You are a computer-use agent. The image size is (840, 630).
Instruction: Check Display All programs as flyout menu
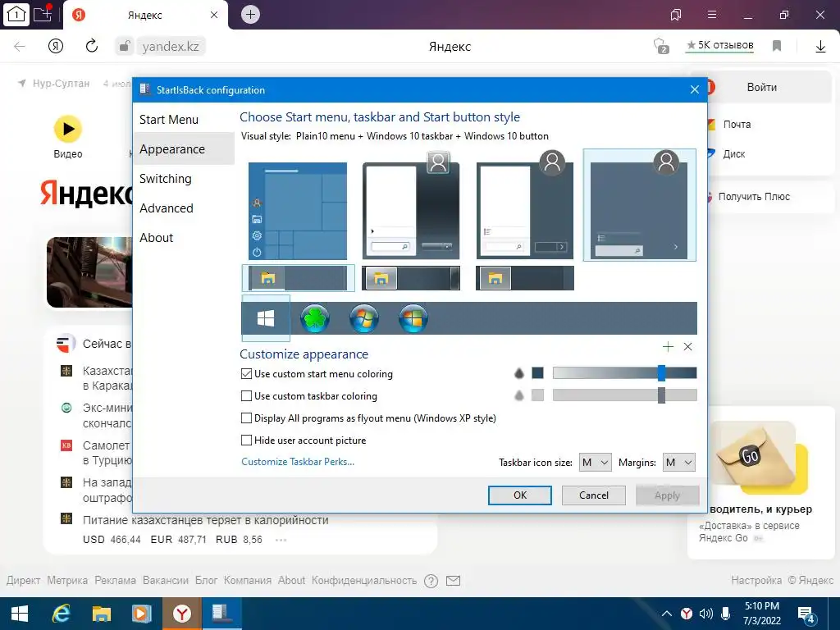point(246,418)
